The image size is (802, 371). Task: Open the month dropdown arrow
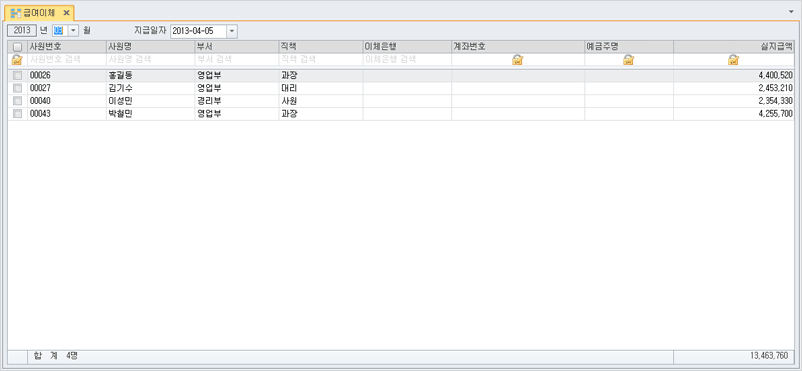tap(73, 31)
